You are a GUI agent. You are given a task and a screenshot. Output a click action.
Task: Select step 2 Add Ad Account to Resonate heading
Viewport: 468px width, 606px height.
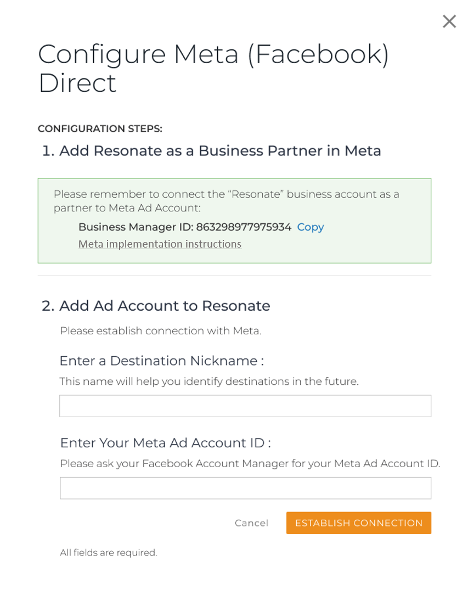point(156,306)
